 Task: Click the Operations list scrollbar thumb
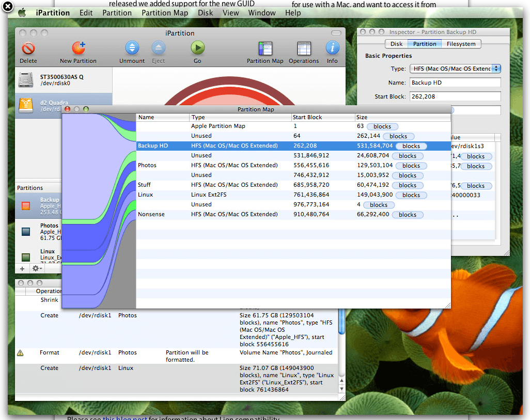tap(341, 321)
